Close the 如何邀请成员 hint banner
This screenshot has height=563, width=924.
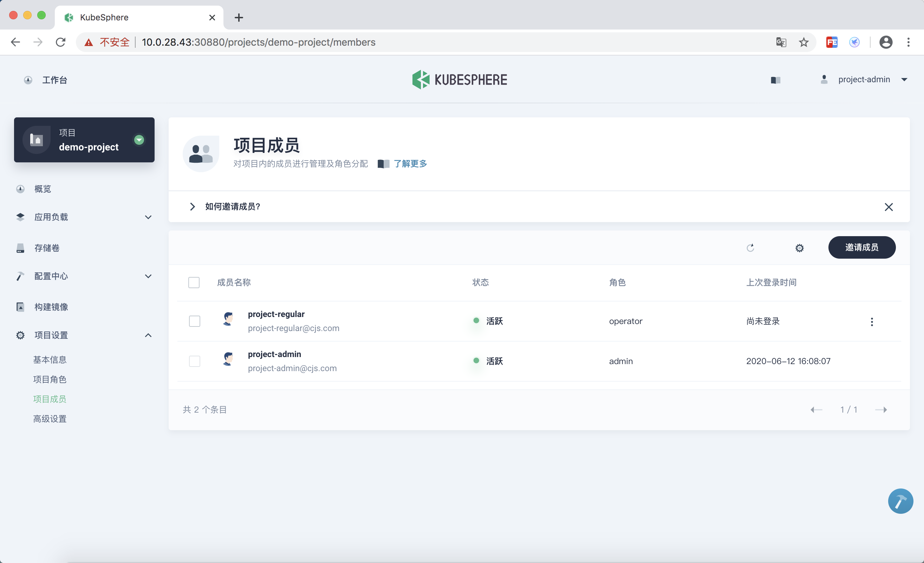coord(889,207)
